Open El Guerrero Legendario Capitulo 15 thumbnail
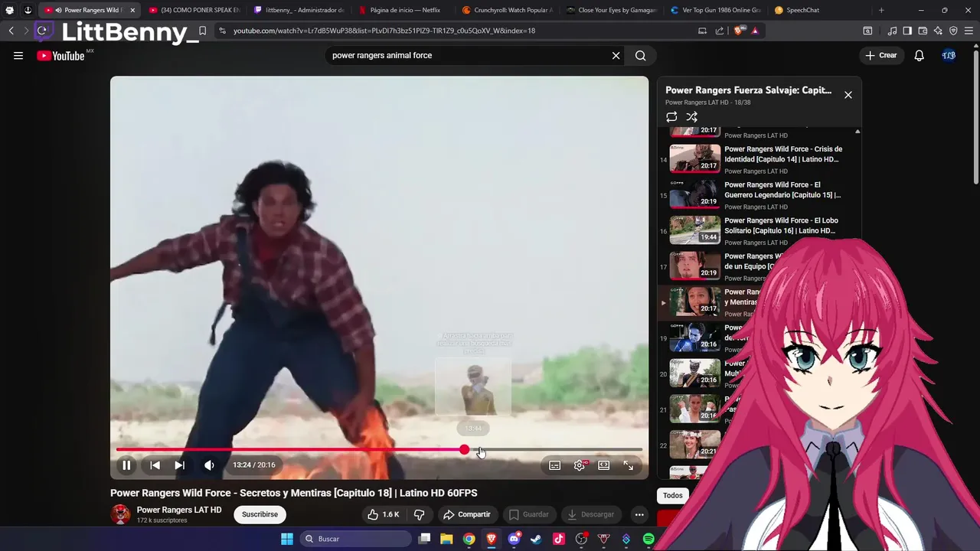This screenshot has width=980, height=551. [695, 194]
